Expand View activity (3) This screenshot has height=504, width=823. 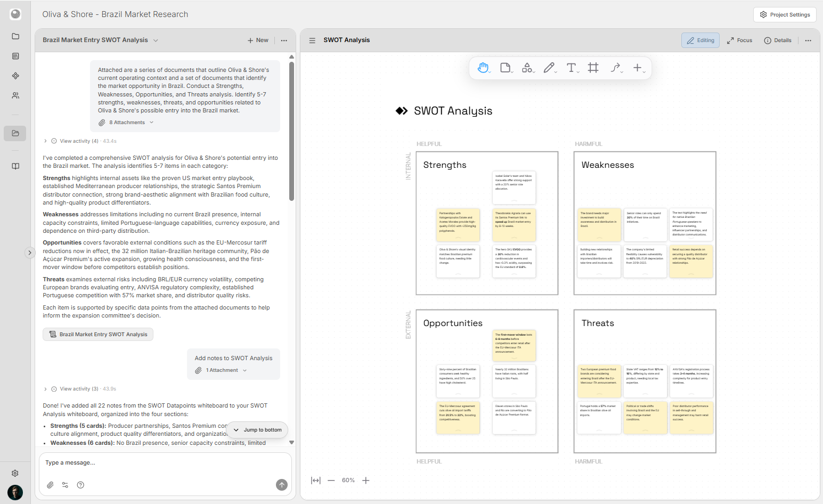tap(79, 389)
